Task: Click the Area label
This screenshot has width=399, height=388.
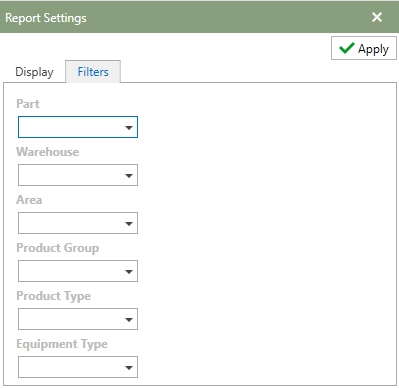Action: coord(29,200)
